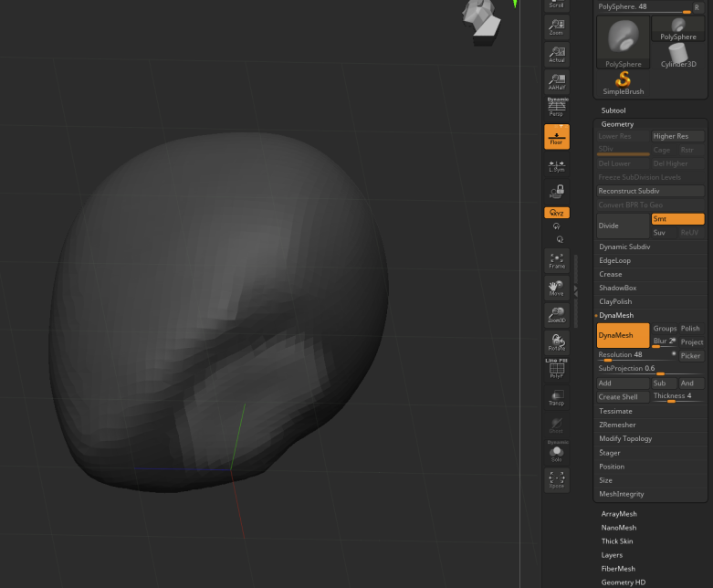The width and height of the screenshot is (713, 588).
Task: Select the small PolySphere tool thumbnail
Action: tap(678, 28)
